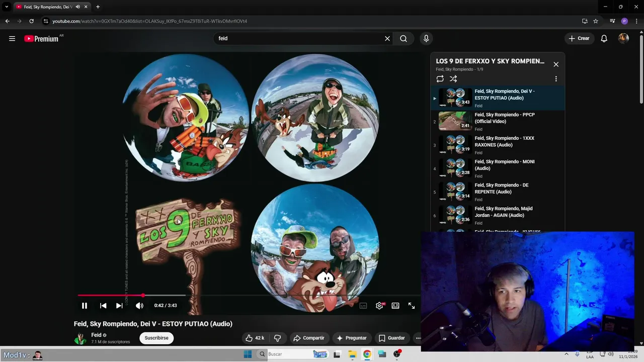Seek on the red video progress bar
Screen dimensions: 644x362
pos(249,295)
